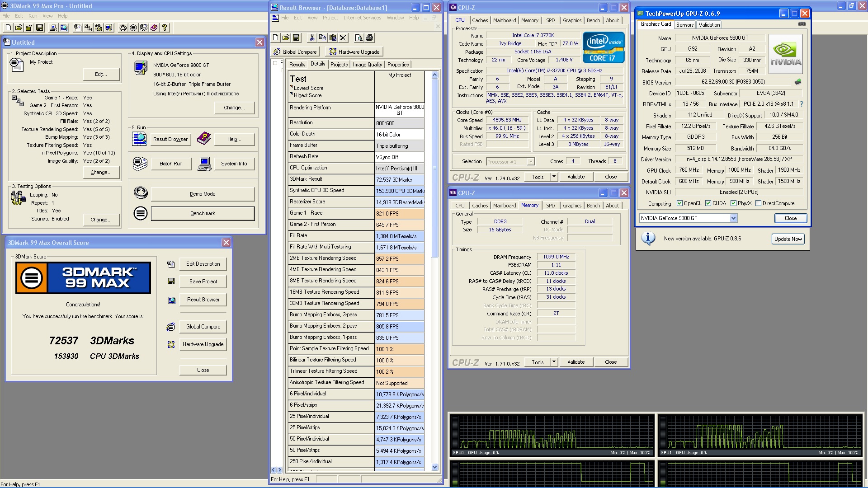Screen dimensions: 868x488
Task: Click Edit... button in Project Description
Action: tap(101, 74)
